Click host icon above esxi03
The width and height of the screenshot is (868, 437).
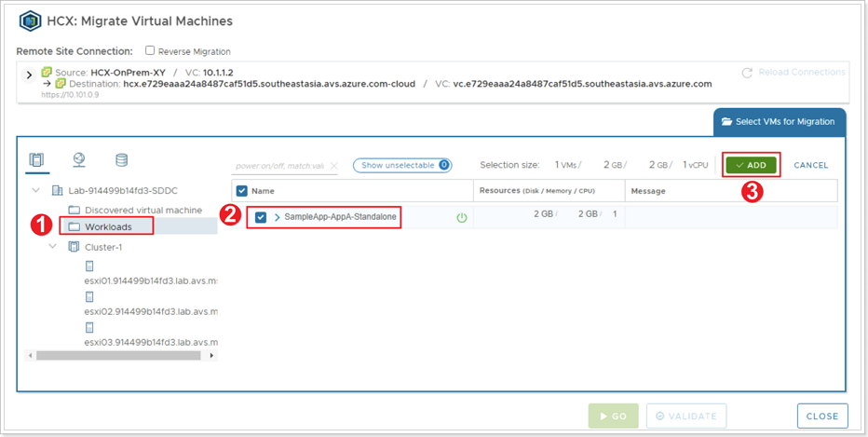click(x=89, y=327)
